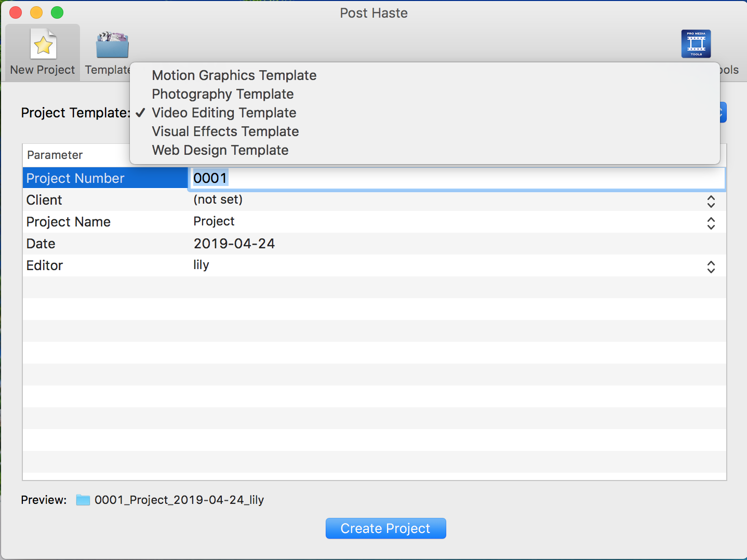Select the Date parameter label
747x560 pixels.
(41, 244)
